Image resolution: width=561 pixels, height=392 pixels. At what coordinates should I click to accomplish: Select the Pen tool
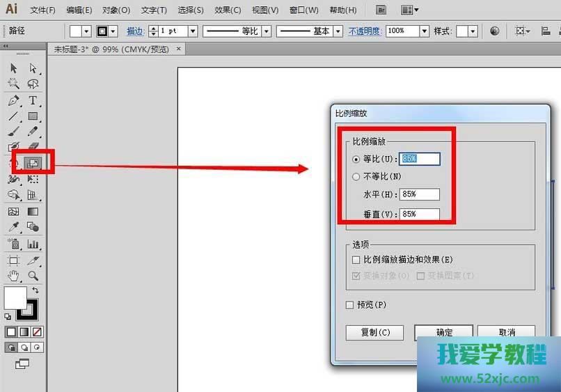pyautogui.click(x=13, y=100)
